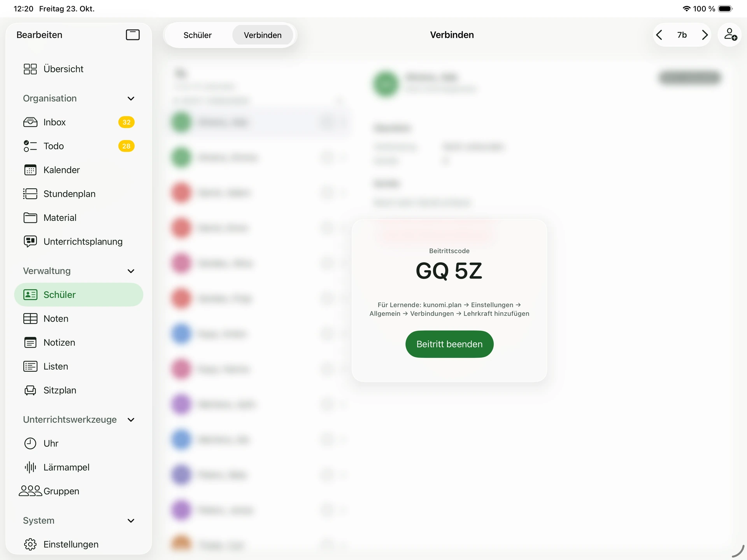Click the Bearbeiten button
The image size is (747, 560).
[x=39, y=35]
